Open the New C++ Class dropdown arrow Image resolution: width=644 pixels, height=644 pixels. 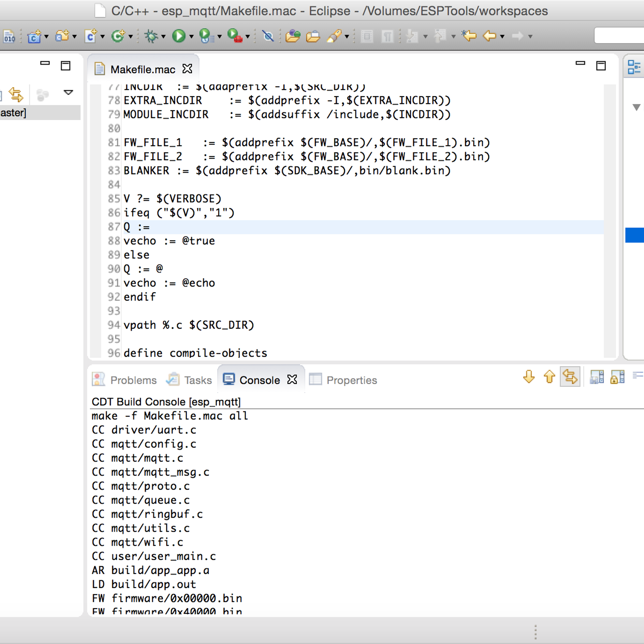click(x=130, y=37)
